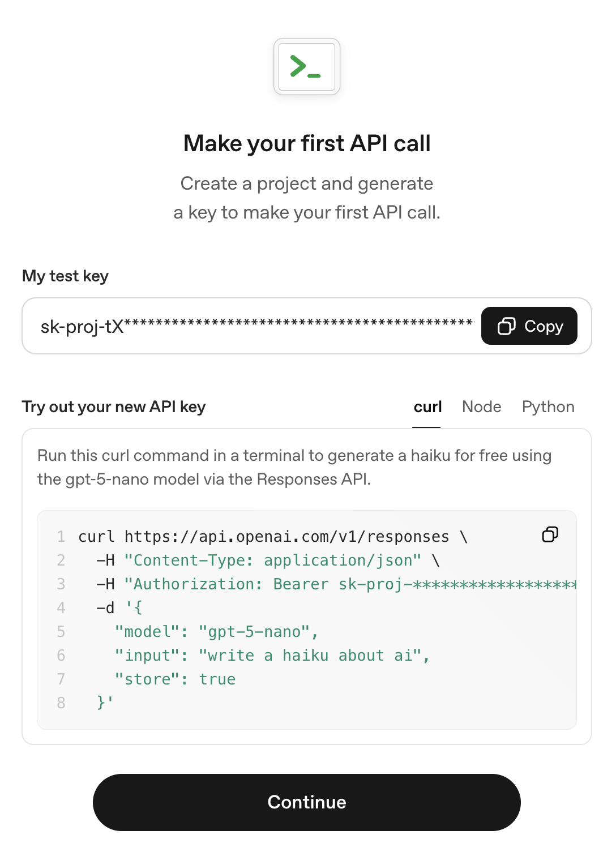Click the Content-Type header line in code
The height and width of the screenshot is (856, 616).
click(x=272, y=560)
